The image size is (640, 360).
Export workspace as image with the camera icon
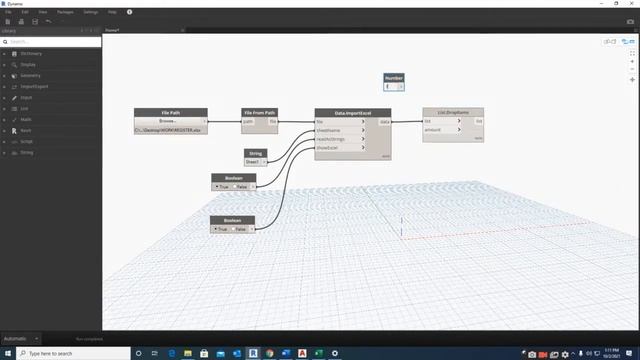pos(630,22)
